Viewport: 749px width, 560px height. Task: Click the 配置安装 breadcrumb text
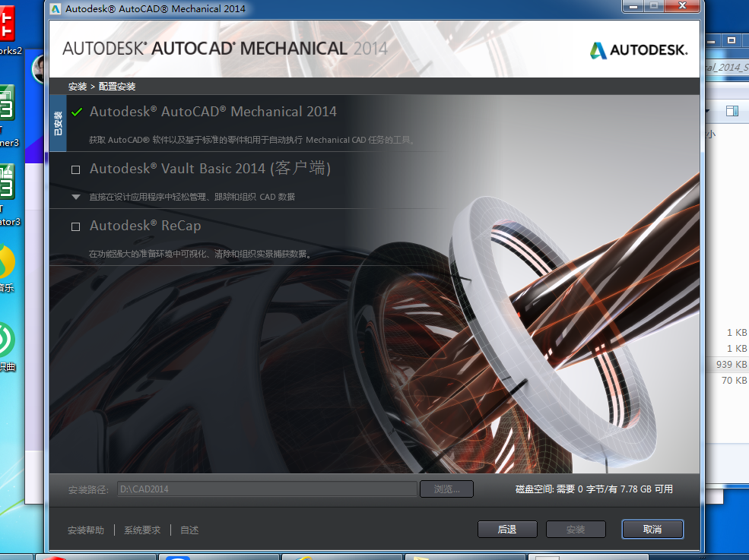click(x=117, y=87)
